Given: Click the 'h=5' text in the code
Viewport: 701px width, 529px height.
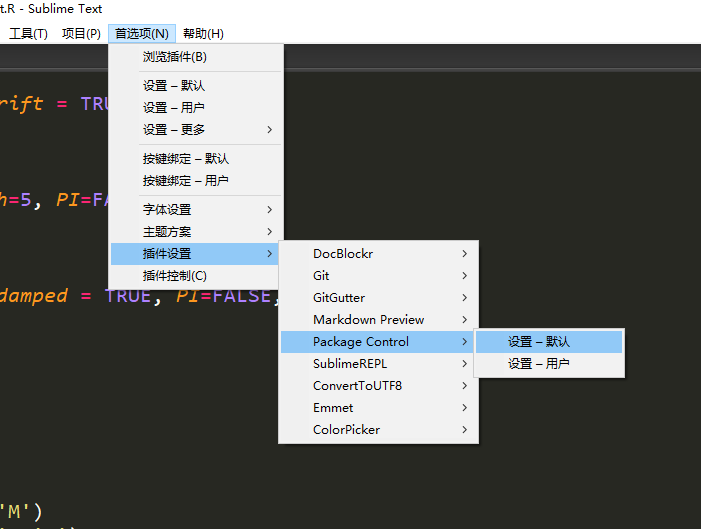Looking at the screenshot, I should coord(16,200).
